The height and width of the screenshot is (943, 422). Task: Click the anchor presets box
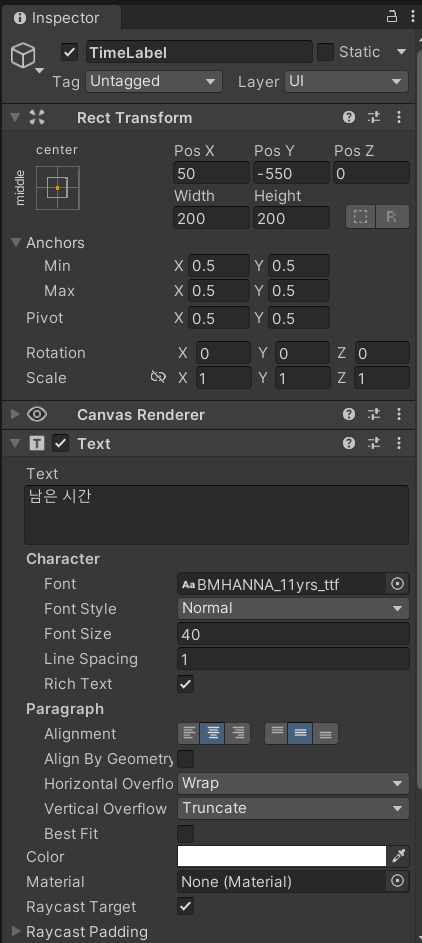click(58, 188)
